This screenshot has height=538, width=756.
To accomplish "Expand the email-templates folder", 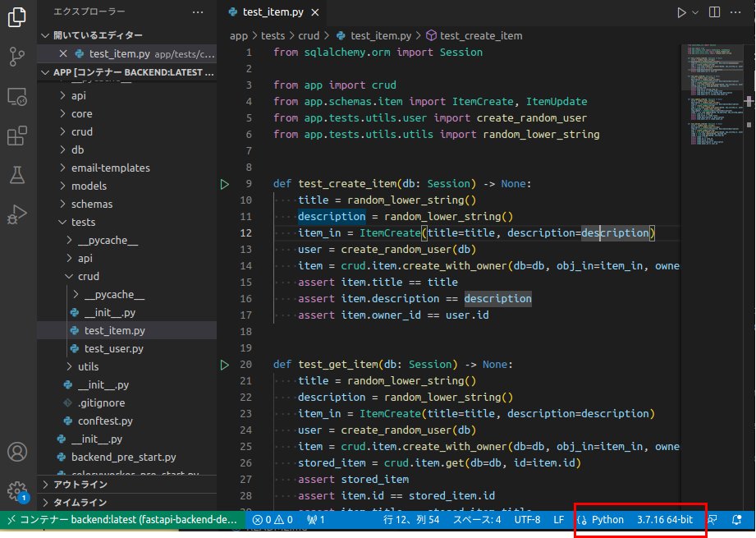I will [x=127, y=168].
